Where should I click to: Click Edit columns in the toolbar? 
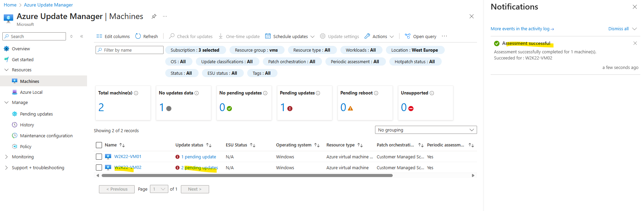click(x=113, y=36)
